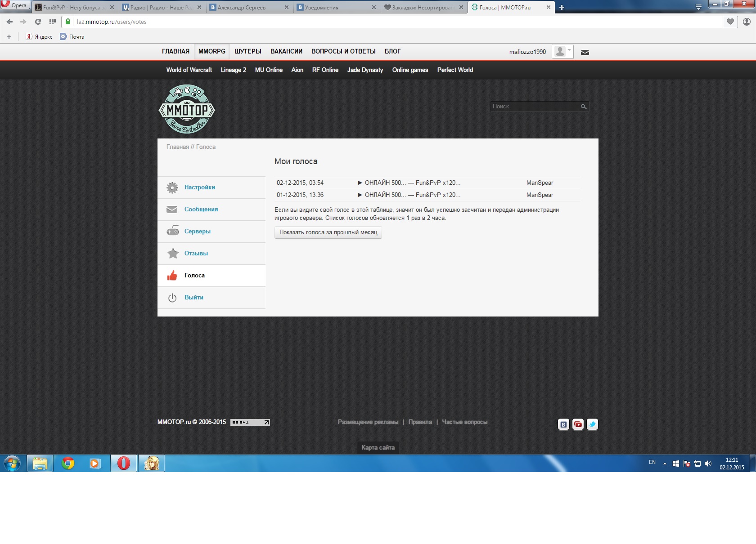Click the MMOTOP logo
Screen dimensions: 756x544
point(187,109)
